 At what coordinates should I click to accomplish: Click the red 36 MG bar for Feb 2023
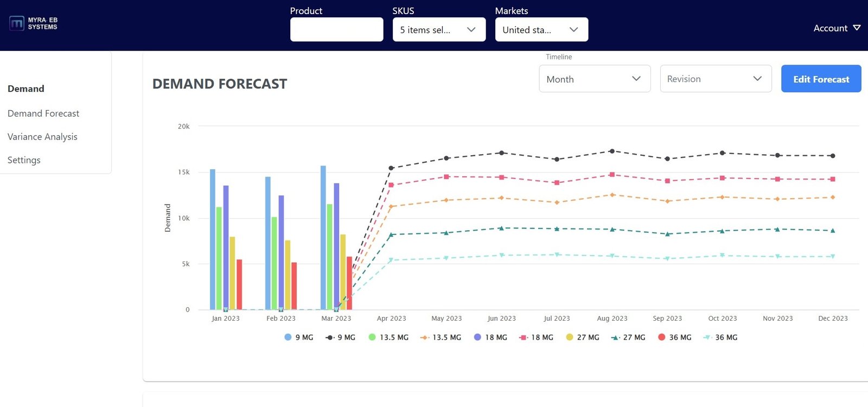pyautogui.click(x=294, y=286)
